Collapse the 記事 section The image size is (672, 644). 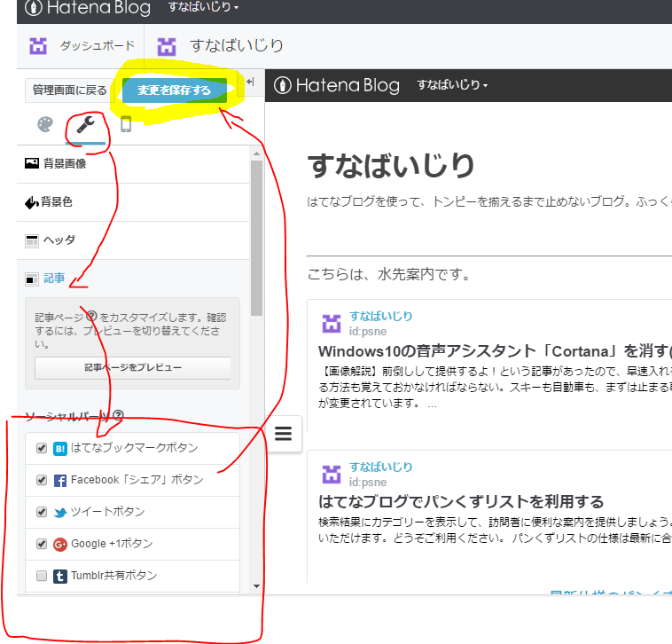pyautogui.click(x=133, y=279)
